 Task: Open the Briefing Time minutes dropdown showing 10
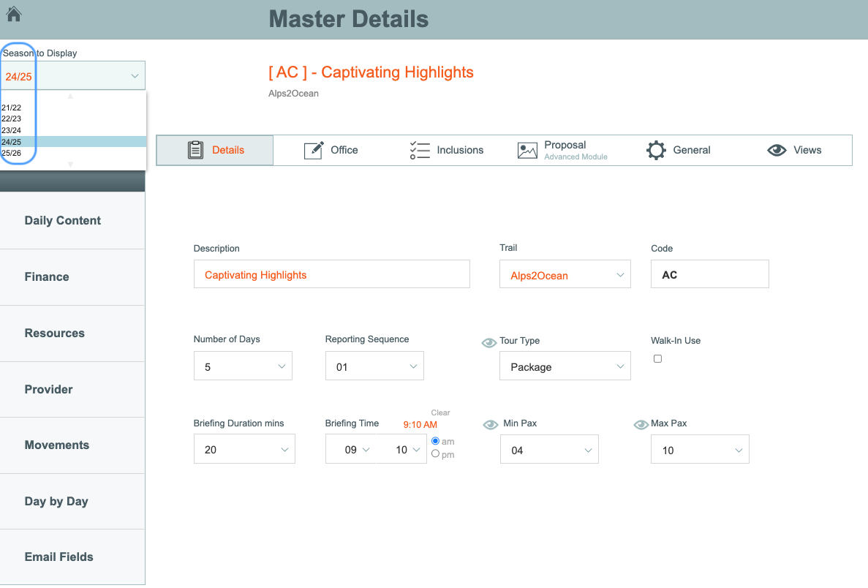(401, 449)
